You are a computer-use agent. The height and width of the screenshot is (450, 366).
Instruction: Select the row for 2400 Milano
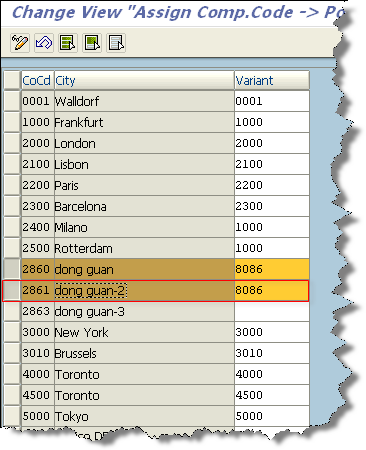click(x=12, y=227)
